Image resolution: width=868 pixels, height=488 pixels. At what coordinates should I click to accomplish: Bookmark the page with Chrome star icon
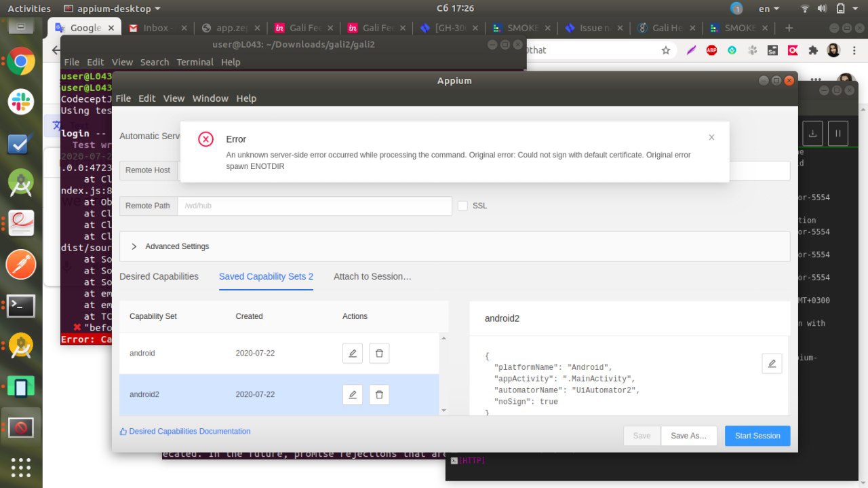pyautogui.click(x=666, y=50)
